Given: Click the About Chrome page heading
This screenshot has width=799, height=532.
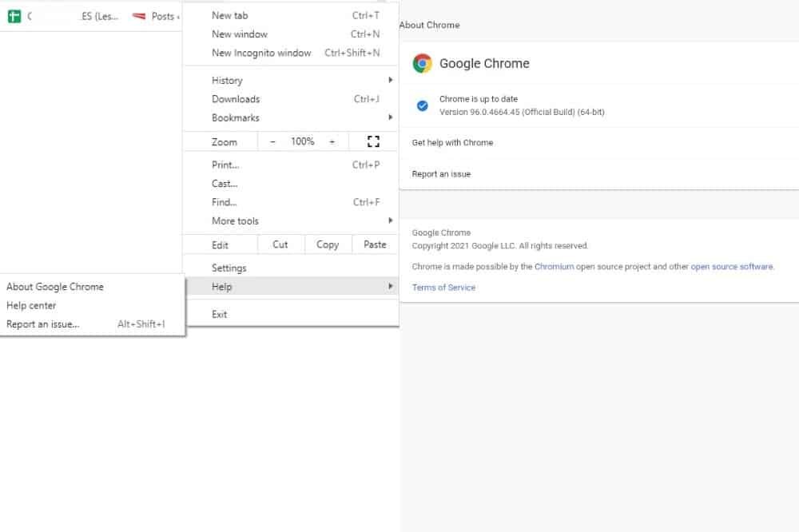Looking at the screenshot, I should tap(430, 25).
